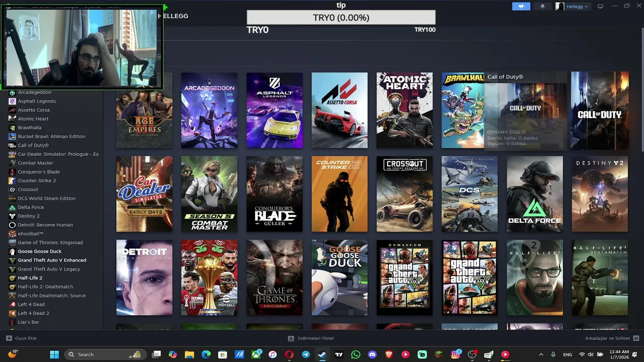
Task: Open Microsoft Edge from the taskbar
Action: pos(206,354)
